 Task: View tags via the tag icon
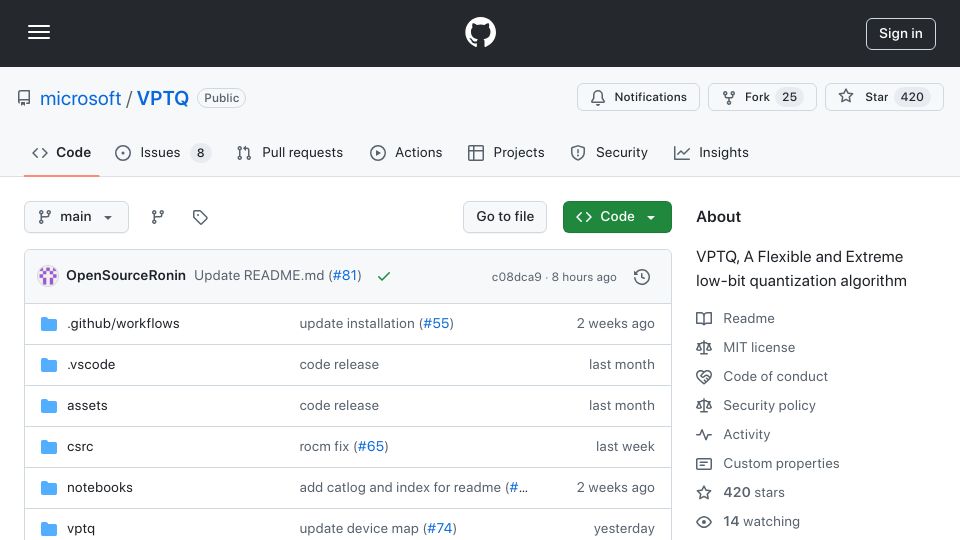click(x=200, y=217)
